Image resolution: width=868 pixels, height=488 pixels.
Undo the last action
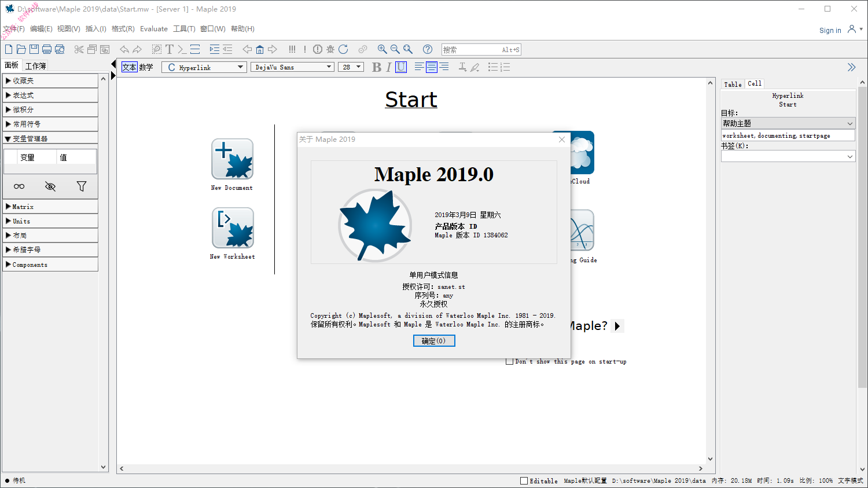pyautogui.click(x=124, y=49)
